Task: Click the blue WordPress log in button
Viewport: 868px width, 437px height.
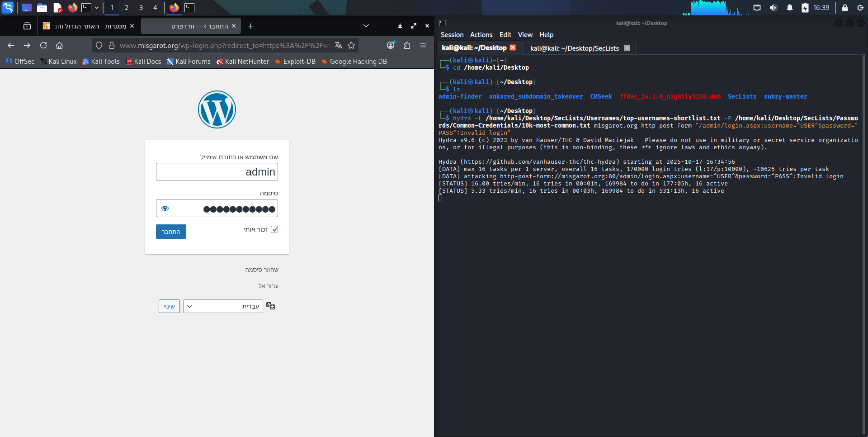Action: pos(171,232)
